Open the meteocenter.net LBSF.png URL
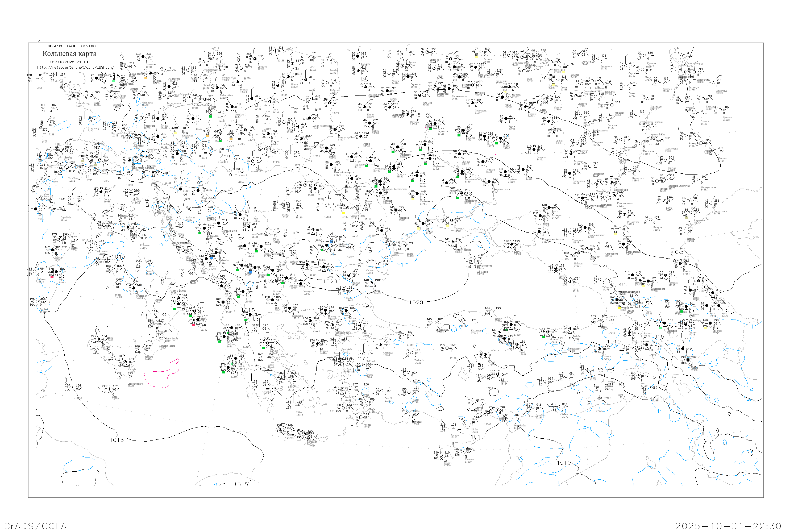This screenshot has width=798, height=532. click(x=75, y=68)
